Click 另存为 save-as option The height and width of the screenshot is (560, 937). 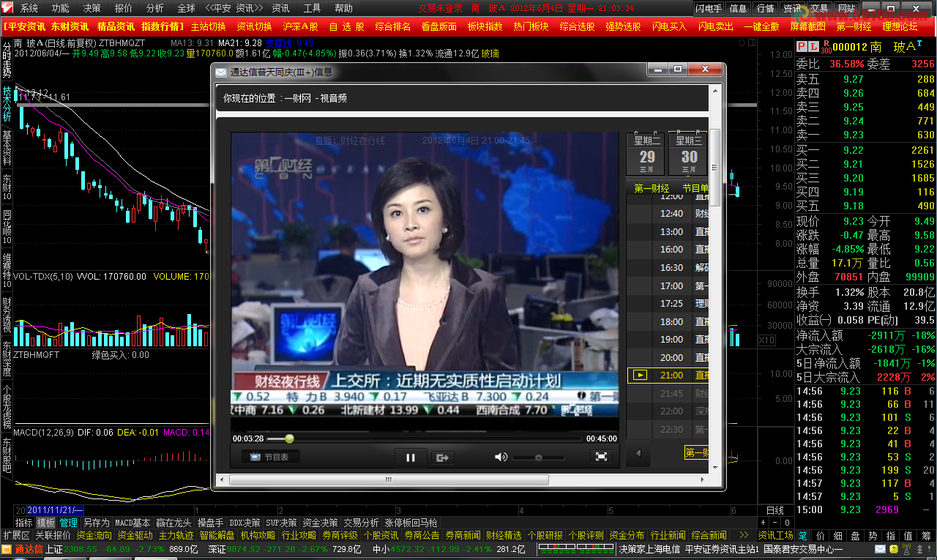96,523
